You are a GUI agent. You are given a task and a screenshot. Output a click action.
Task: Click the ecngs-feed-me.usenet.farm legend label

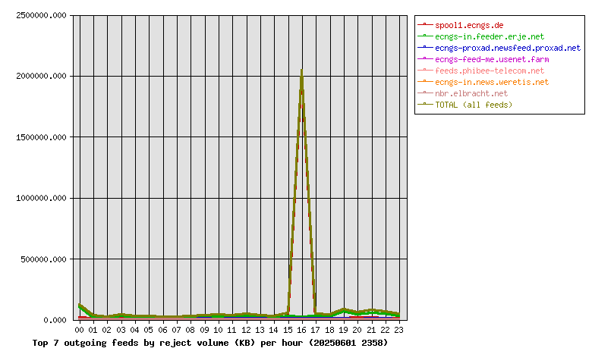[492, 59]
